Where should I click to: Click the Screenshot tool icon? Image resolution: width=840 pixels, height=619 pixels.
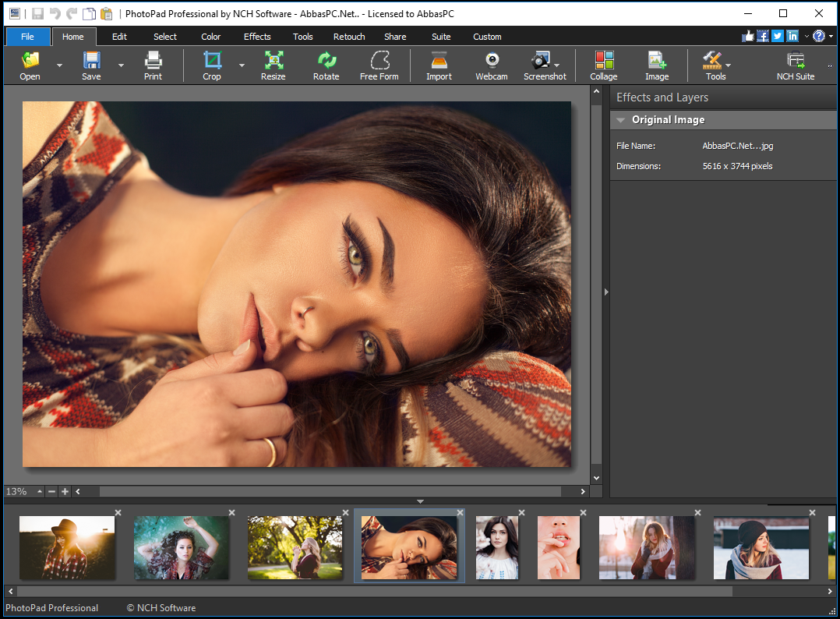point(540,60)
